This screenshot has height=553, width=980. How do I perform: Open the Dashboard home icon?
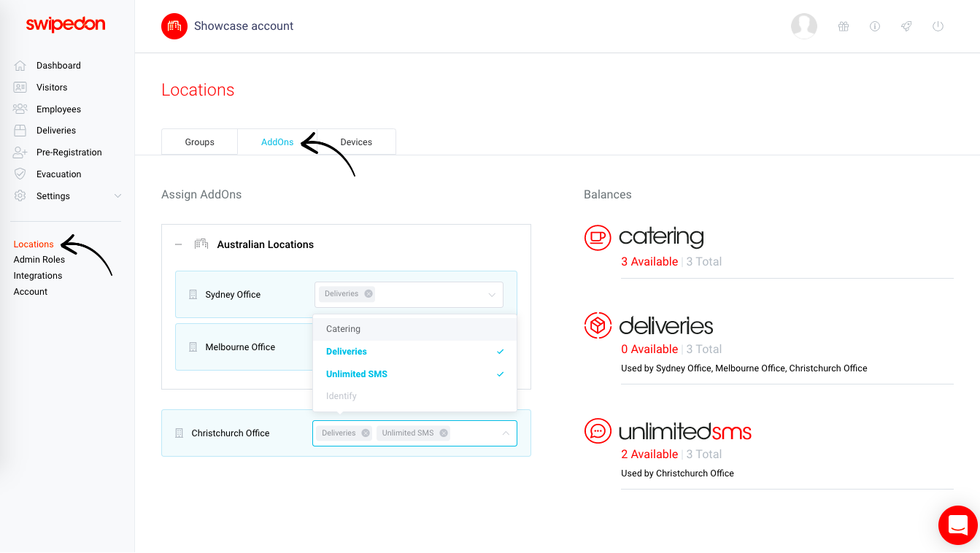pyautogui.click(x=20, y=66)
